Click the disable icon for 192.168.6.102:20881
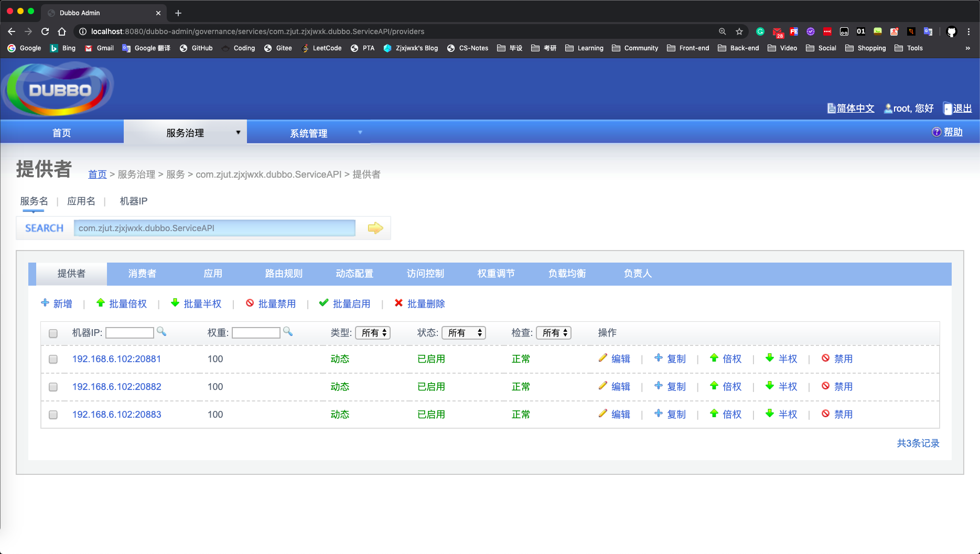Viewport: 980px width, 554px height. (826, 358)
